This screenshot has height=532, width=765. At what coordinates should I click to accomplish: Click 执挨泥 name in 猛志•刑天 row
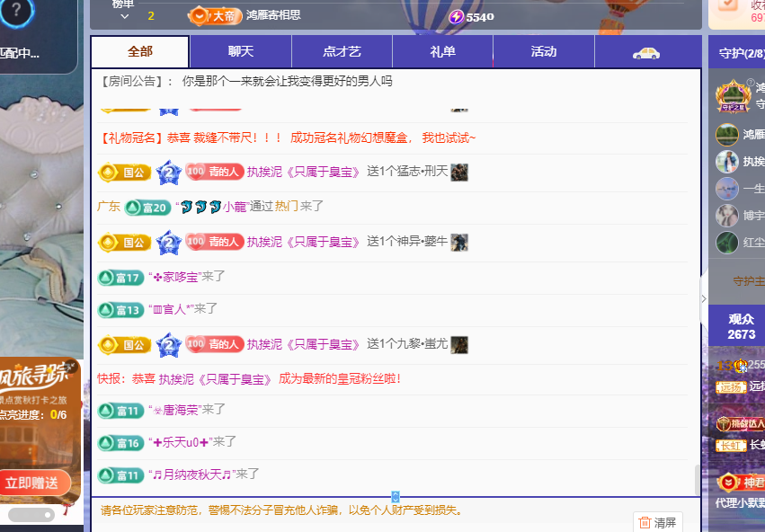click(304, 173)
